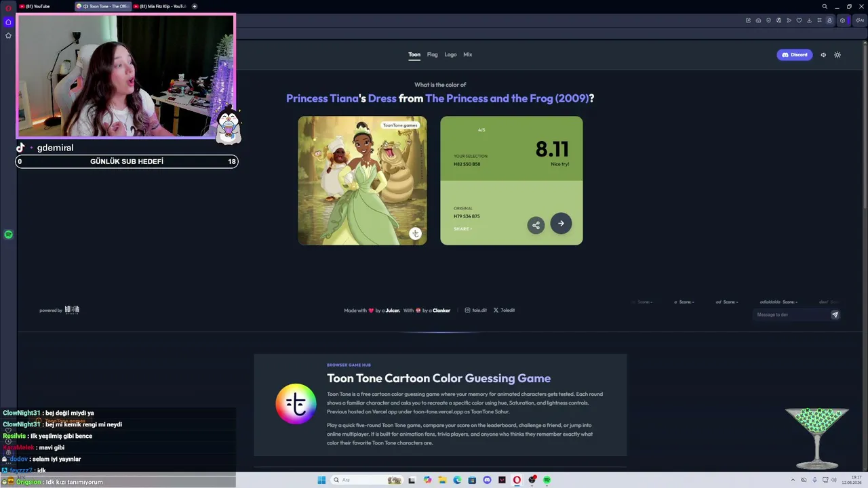This screenshot has height=488, width=868.
Task: Open the browser profile account icon
Action: pyautogui.click(x=829, y=20)
